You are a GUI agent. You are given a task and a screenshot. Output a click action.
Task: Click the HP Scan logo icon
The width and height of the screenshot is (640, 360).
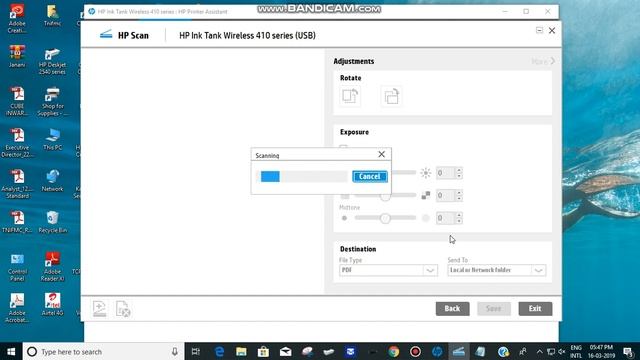point(106,34)
